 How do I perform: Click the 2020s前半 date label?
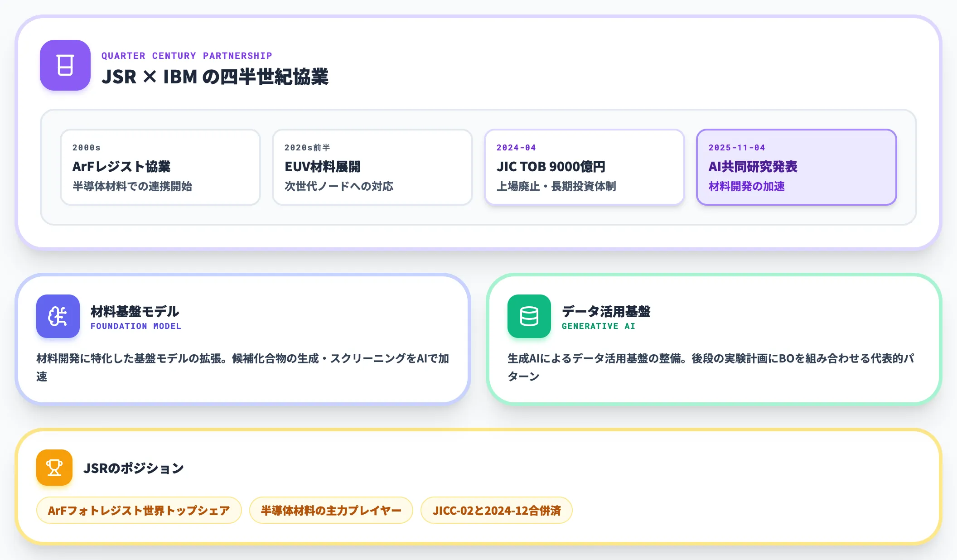point(307,148)
